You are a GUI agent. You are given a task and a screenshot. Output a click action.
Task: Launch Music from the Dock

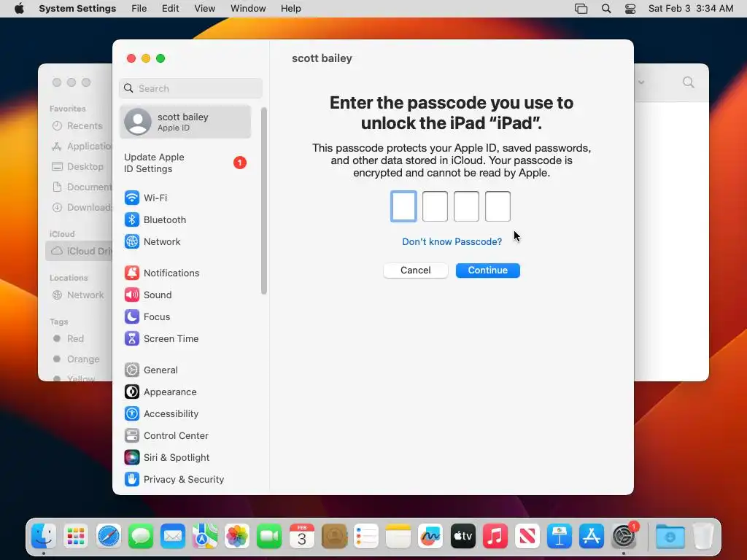coord(495,537)
